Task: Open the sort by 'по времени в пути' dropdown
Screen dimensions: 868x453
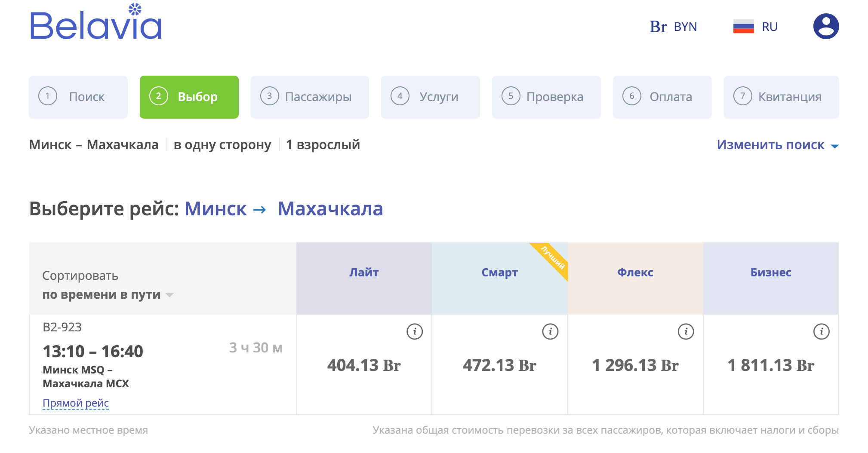Action: point(108,295)
